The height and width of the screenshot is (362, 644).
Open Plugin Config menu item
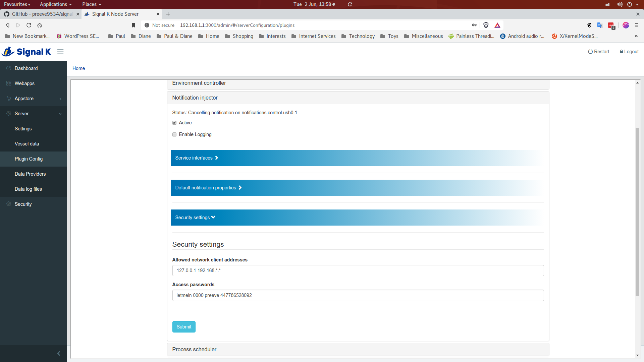tap(29, 159)
